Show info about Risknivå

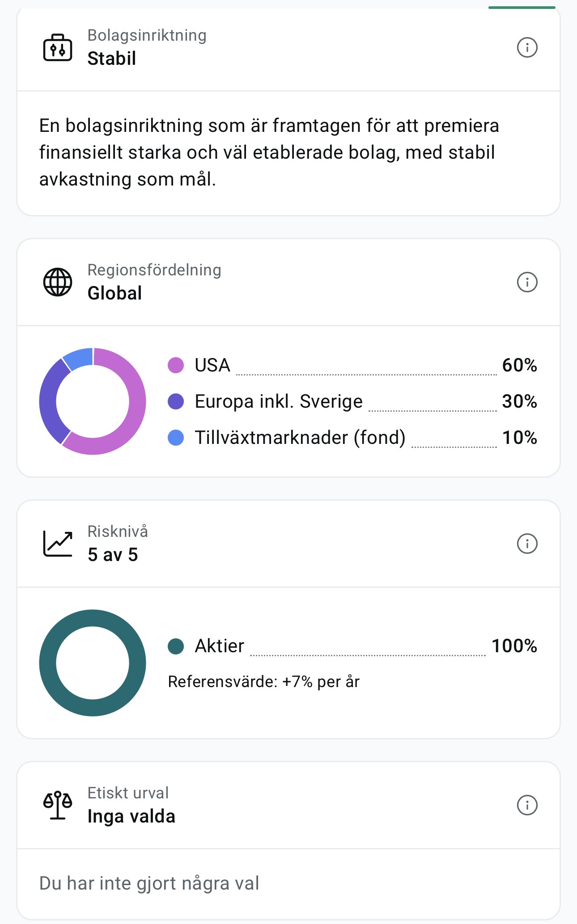tap(527, 544)
